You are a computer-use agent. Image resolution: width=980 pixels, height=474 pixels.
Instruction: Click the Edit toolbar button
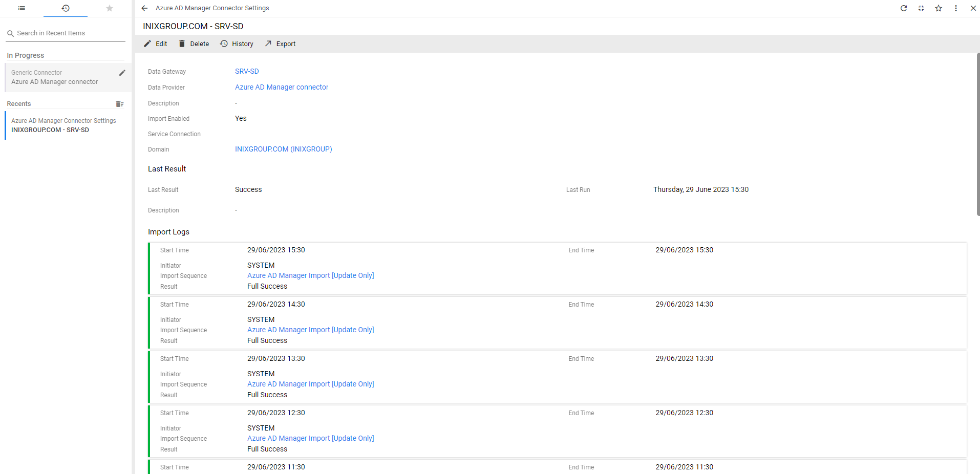[x=156, y=44]
